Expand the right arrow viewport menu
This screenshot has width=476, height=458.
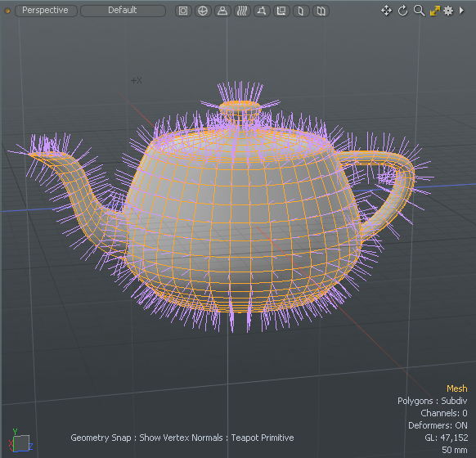461,11
